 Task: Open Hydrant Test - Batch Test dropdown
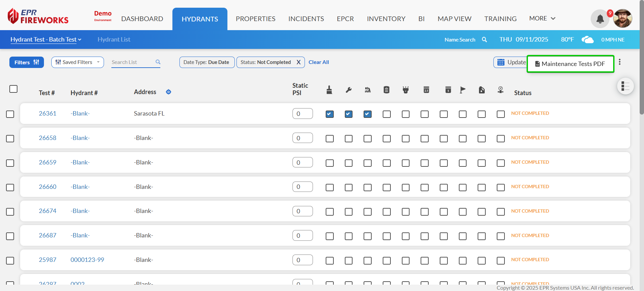(x=46, y=40)
